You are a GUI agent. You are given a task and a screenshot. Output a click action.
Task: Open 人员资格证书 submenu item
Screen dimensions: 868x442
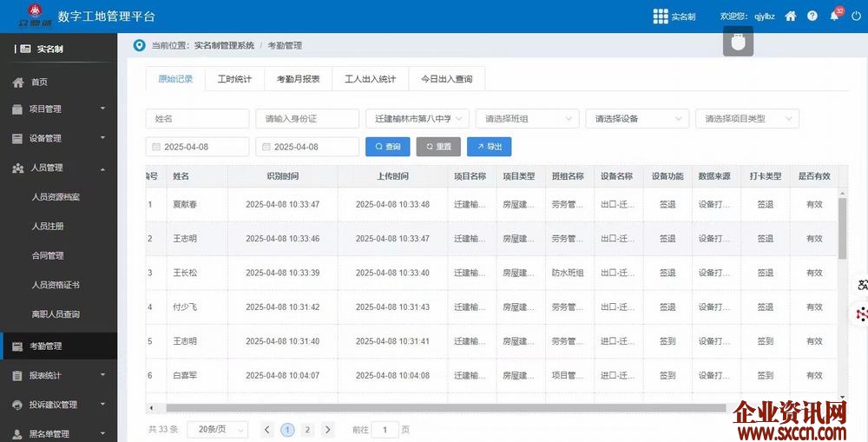coord(56,285)
